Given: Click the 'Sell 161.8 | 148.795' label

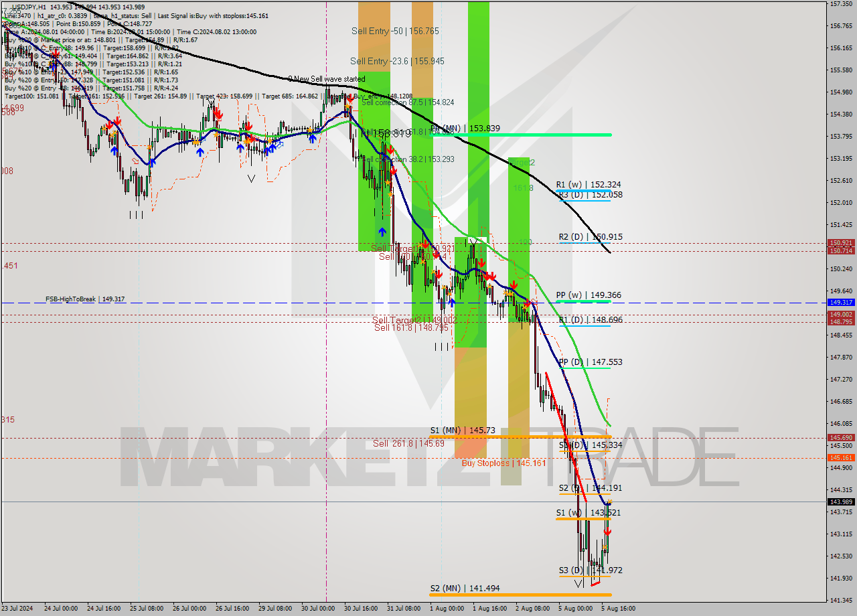Looking at the screenshot, I should [x=410, y=327].
